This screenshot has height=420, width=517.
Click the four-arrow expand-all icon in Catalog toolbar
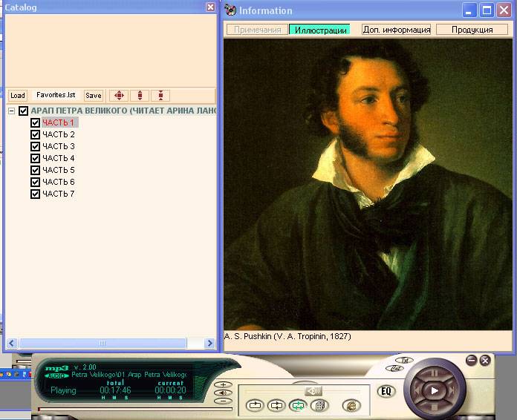coord(119,96)
